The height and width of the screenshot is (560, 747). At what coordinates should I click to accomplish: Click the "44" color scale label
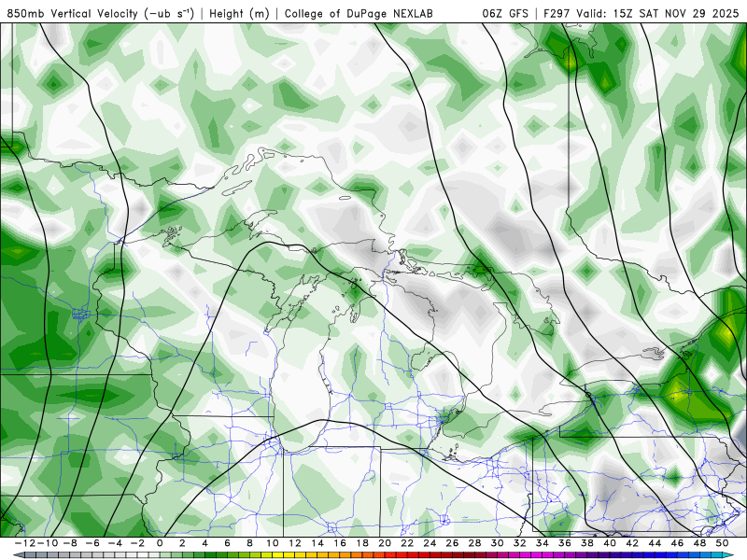(x=655, y=543)
